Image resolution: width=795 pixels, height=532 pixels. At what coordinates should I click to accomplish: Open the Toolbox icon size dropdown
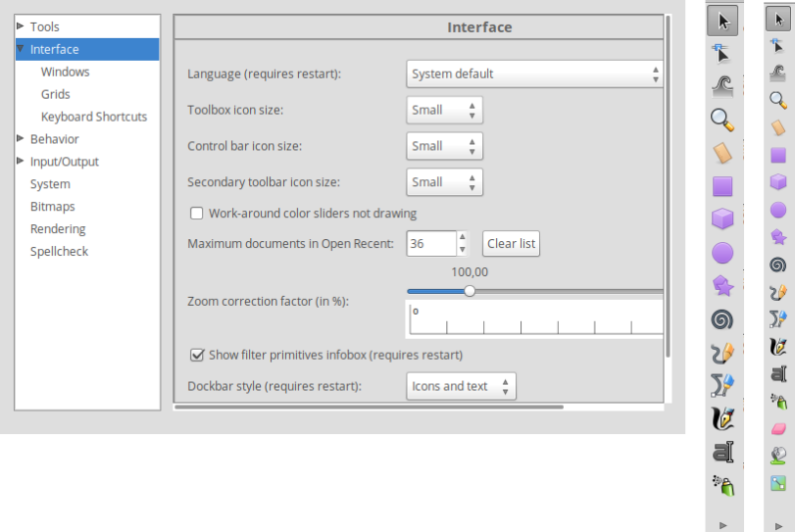coord(444,110)
